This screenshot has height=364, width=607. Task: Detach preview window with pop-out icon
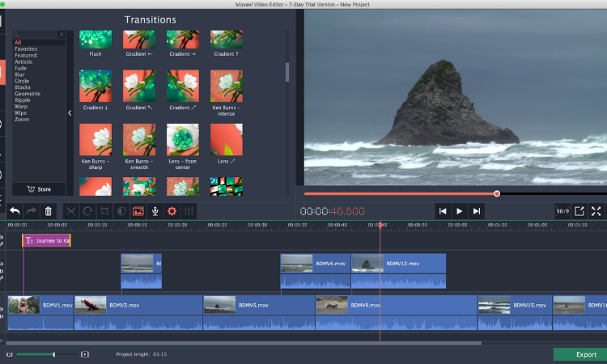[x=579, y=211]
